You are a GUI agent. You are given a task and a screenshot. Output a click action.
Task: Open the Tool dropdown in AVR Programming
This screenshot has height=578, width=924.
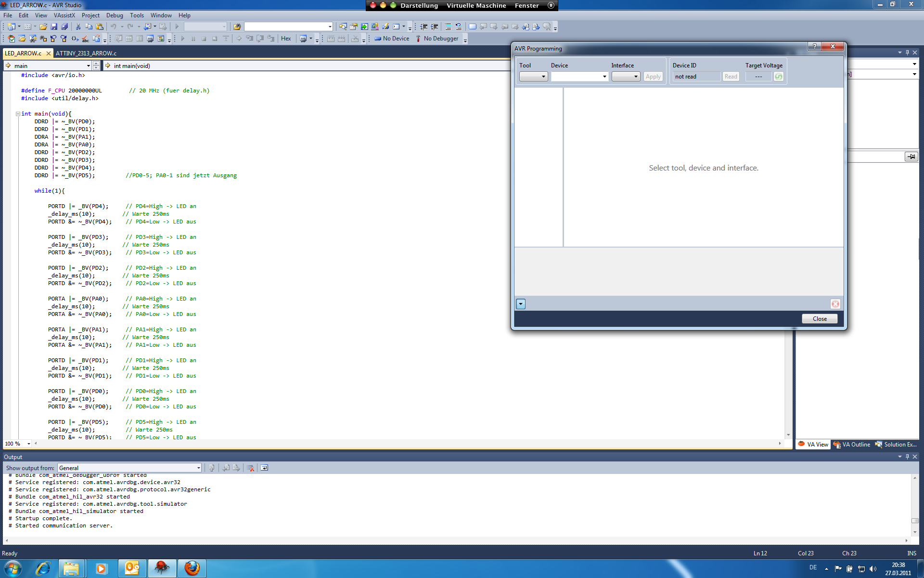coord(533,77)
